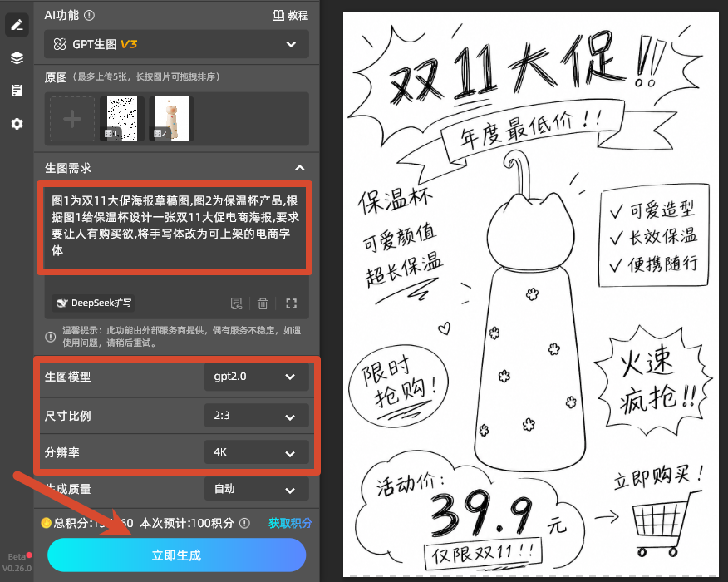This screenshot has width=728, height=582.
Task: Open the notes list icon in sidebar
Action: (x=17, y=91)
